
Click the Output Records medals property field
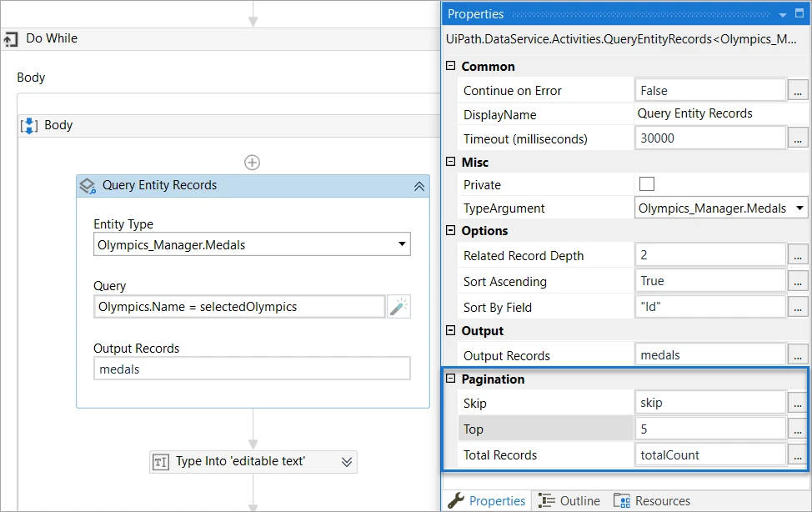click(710, 355)
